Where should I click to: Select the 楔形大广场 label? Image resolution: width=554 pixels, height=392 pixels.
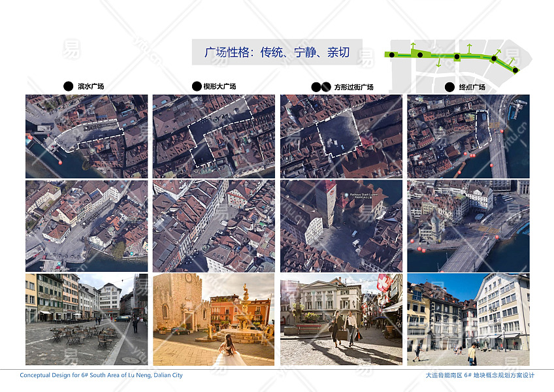220,86
